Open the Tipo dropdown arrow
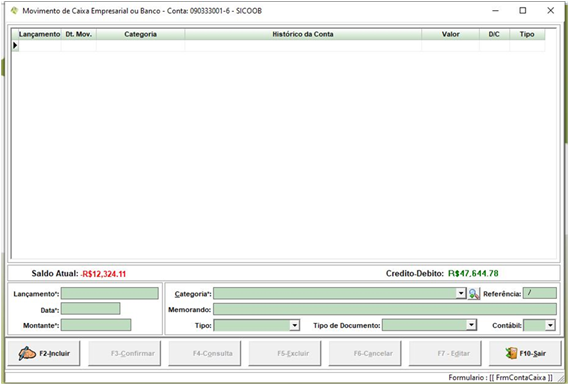Viewport: 570px width, 385px height. pyautogui.click(x=294, y=325)
